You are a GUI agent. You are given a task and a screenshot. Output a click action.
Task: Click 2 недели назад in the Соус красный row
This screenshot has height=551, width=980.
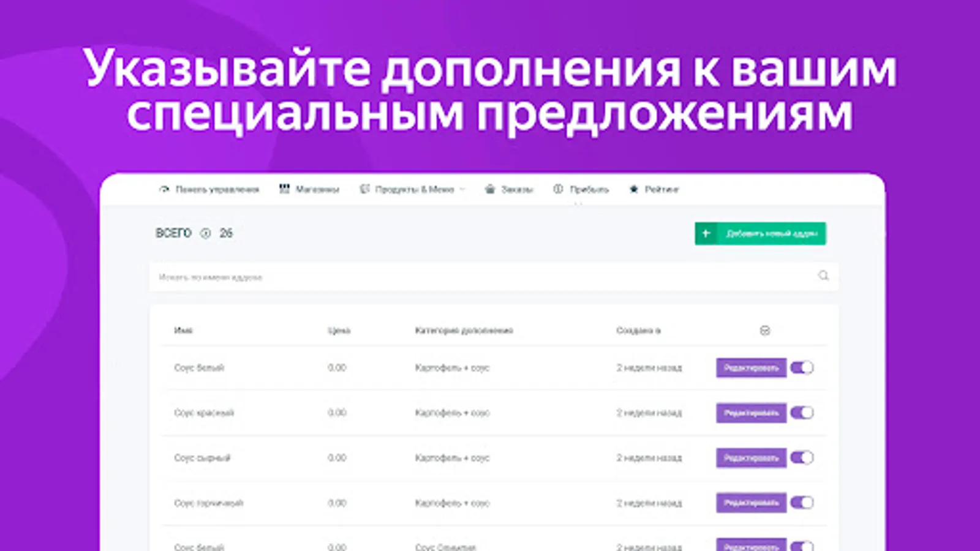(649, 413)
